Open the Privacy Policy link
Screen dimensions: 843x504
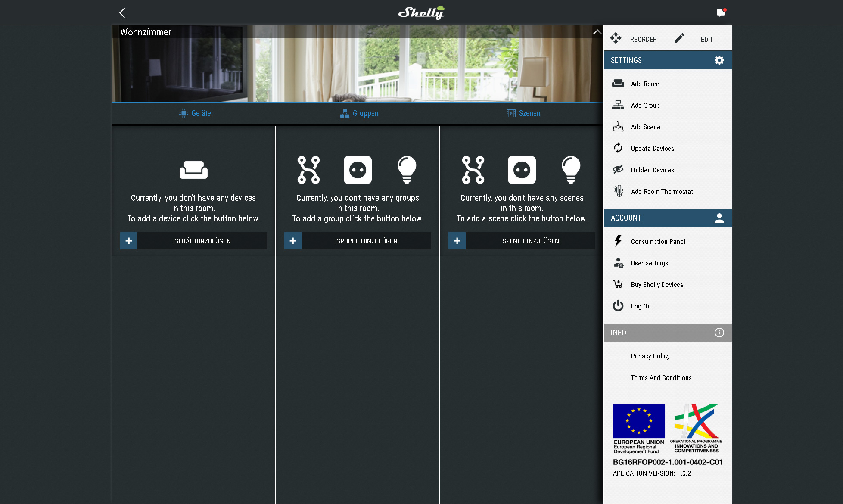650,356
